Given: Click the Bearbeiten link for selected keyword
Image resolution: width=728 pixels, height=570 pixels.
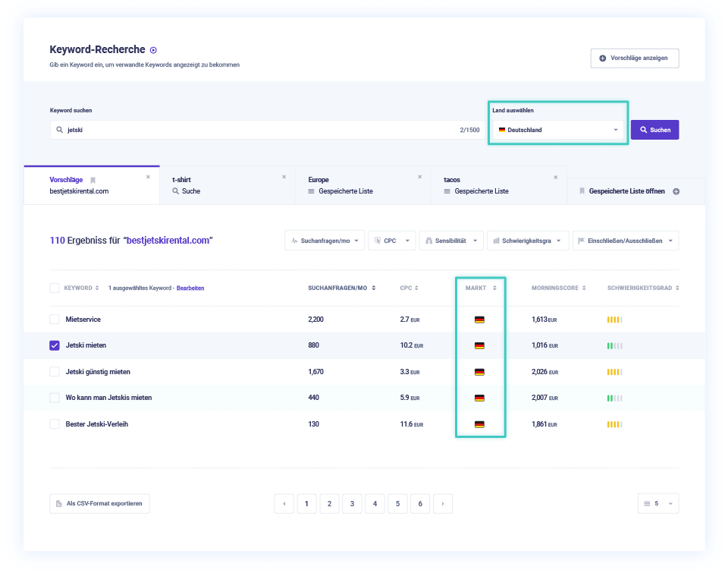Looking at the screenshot, I should click(x=190, y=288).
